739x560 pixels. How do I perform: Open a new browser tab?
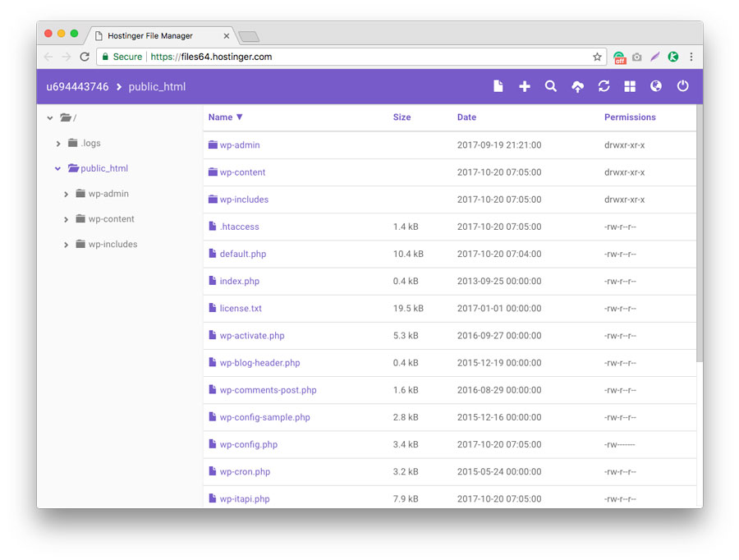coord(249,36)
